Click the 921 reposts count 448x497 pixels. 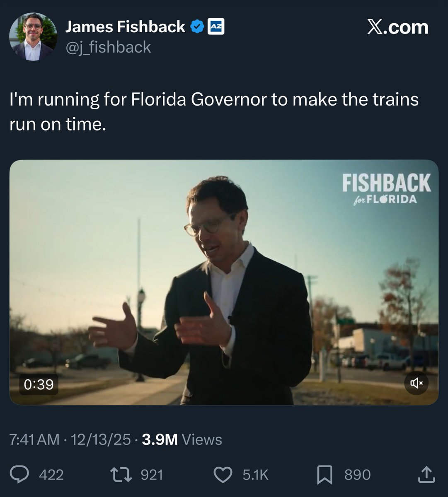click(x=152, y=475)
